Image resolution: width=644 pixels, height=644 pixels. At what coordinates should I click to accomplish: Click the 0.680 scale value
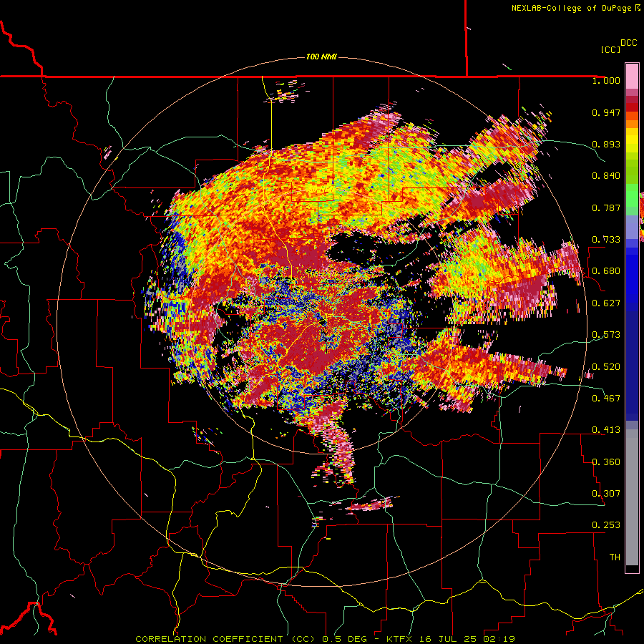tap(606, 271)
